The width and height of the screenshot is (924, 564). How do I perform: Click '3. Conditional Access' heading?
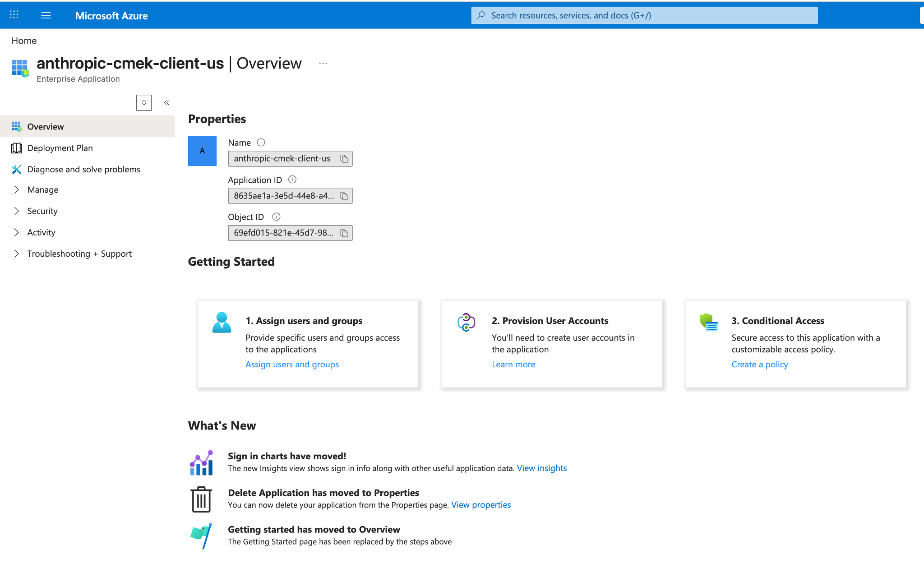pyautogui.click(x=778, y=321)
